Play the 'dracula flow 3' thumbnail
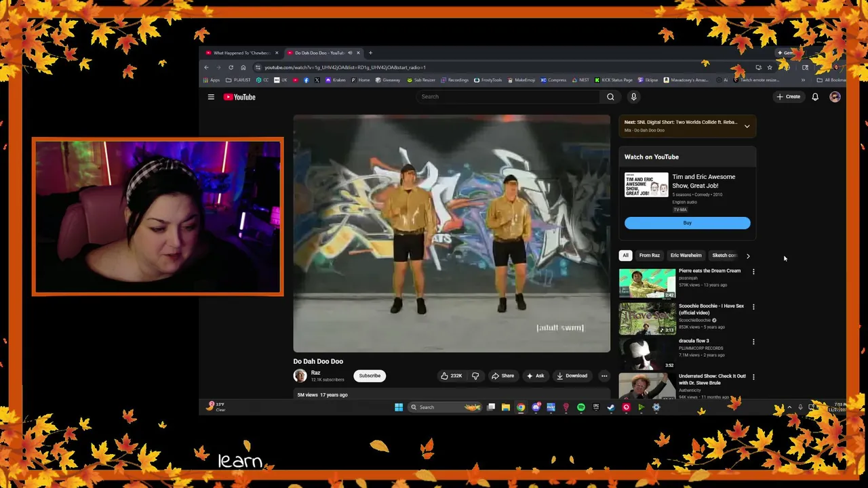This screenshot has height=488, width=868. tap(647, 353)
